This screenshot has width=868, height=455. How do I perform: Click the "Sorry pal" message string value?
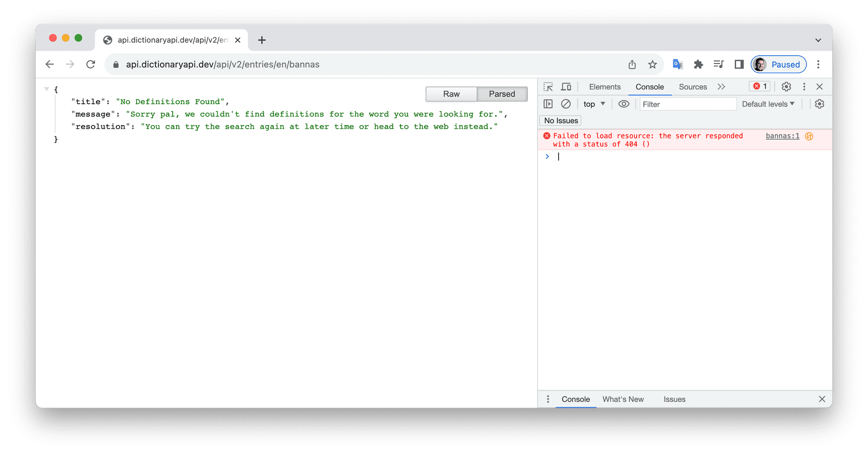pos(314,114)
